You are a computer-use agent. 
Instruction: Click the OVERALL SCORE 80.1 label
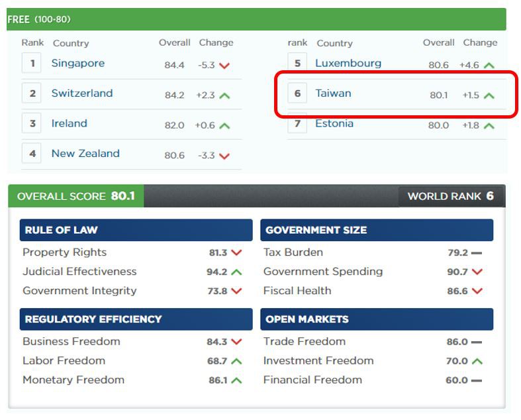click(75, 196)
